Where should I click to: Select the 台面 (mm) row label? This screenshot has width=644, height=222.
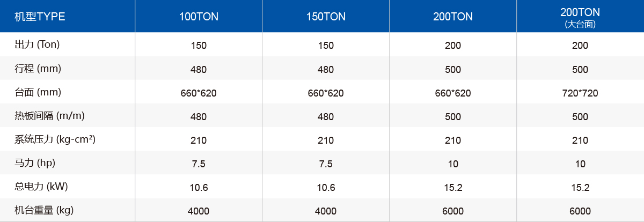click(x=38, y=92)
